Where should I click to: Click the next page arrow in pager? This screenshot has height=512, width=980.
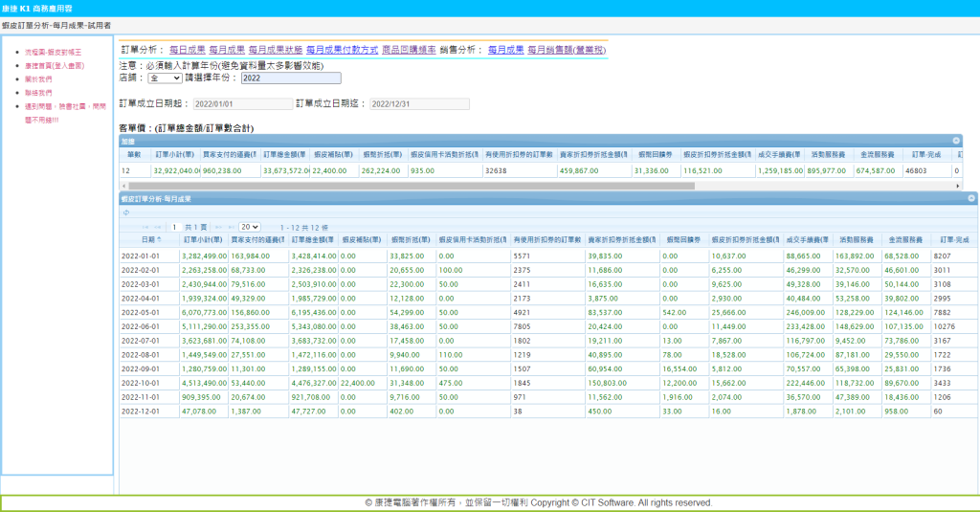pos(218,227)
